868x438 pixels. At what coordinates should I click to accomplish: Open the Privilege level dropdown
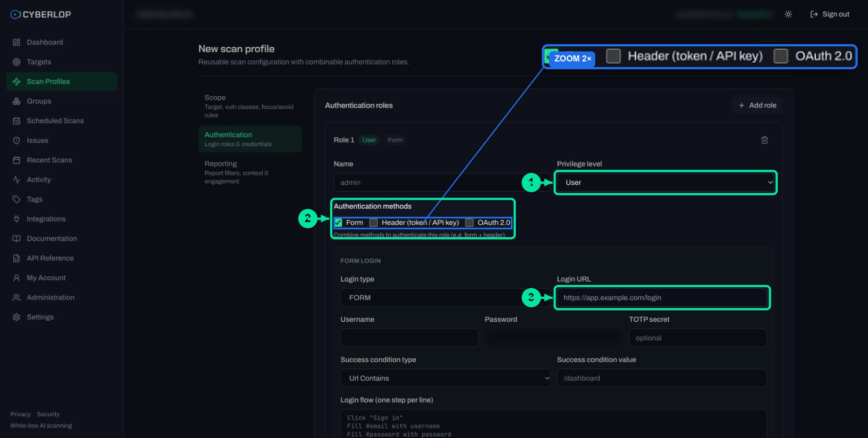coord(665,183)
